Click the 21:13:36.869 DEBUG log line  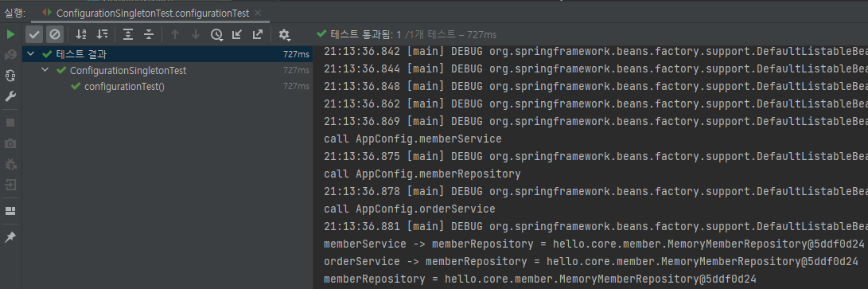(x=596, y=121)
